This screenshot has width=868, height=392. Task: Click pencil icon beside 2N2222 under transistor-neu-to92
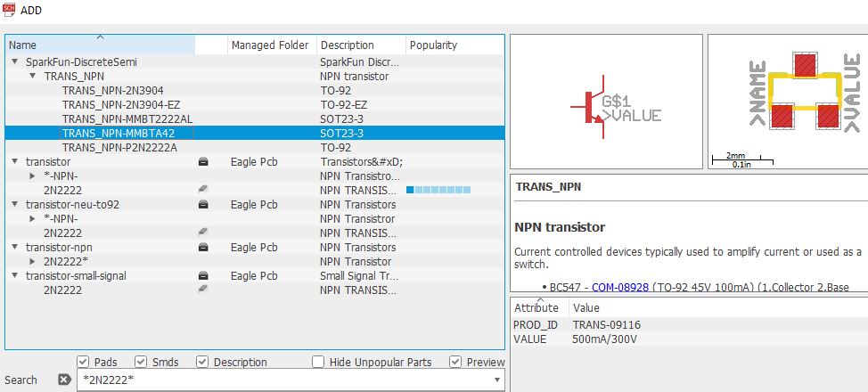pos(203,233)
